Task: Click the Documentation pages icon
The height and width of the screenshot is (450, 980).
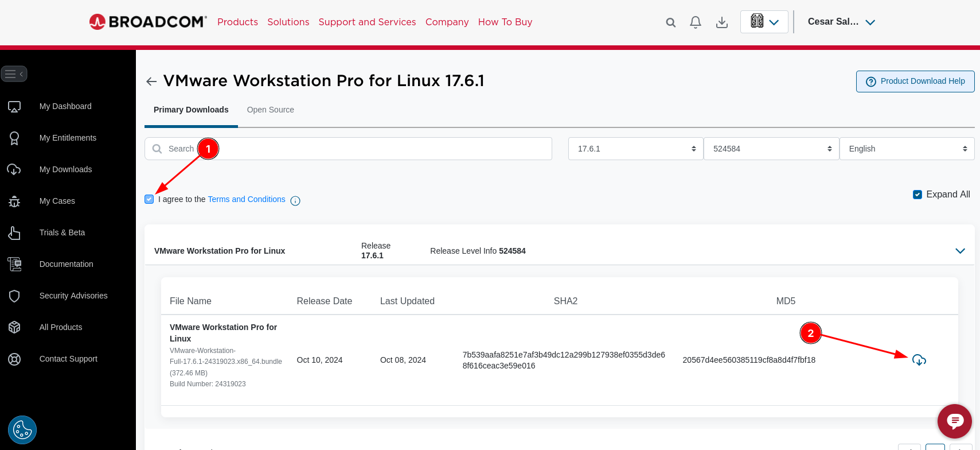Action: pos(14,264)
